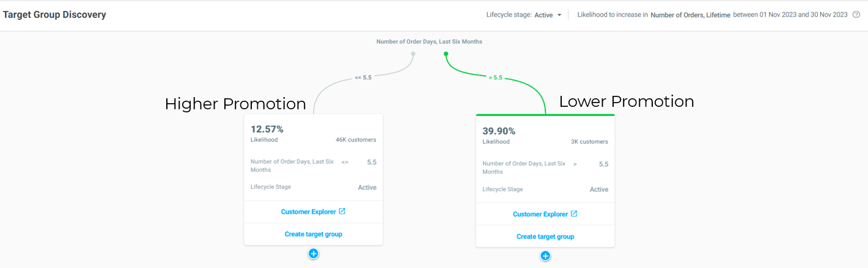Select the green root node dot
Screen dimensions: 868x268
tap(446, 54)
